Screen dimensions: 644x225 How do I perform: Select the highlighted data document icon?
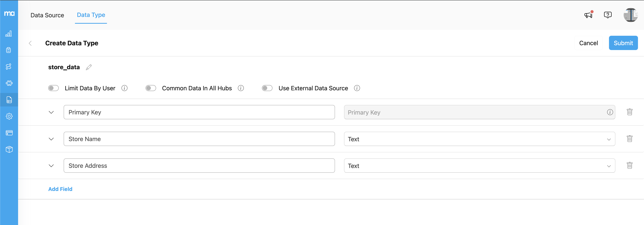9,100
